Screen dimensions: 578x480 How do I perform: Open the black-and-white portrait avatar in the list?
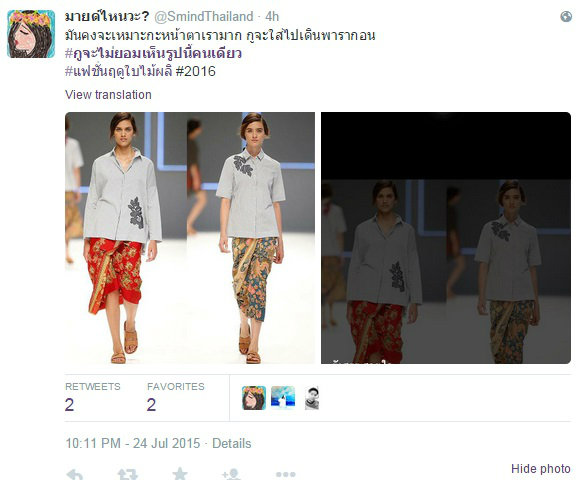[x=312, y=398]
